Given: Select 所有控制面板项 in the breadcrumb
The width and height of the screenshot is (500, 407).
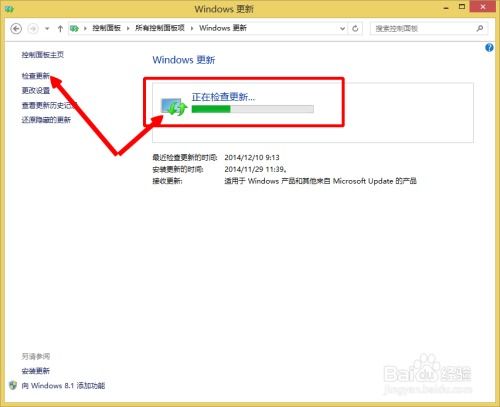Looking at the screenshot, I should click(160, 28).
